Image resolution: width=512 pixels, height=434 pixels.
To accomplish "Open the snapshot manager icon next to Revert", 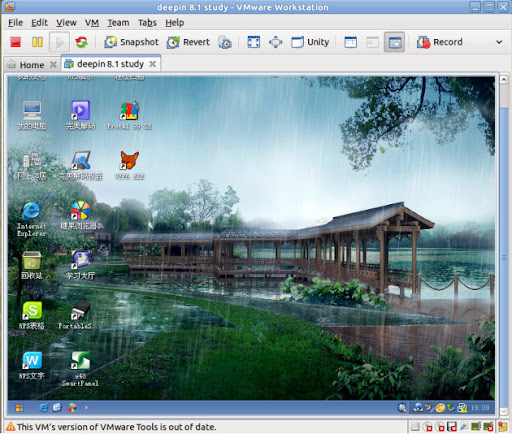I will [x=225, y=42].
